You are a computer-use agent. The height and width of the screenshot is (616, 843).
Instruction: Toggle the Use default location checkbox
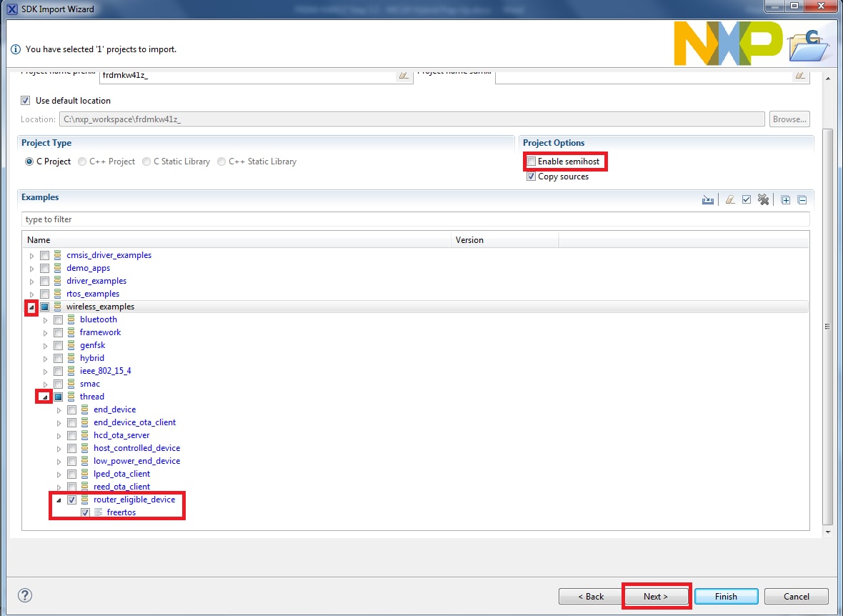[x=26, y=101]
